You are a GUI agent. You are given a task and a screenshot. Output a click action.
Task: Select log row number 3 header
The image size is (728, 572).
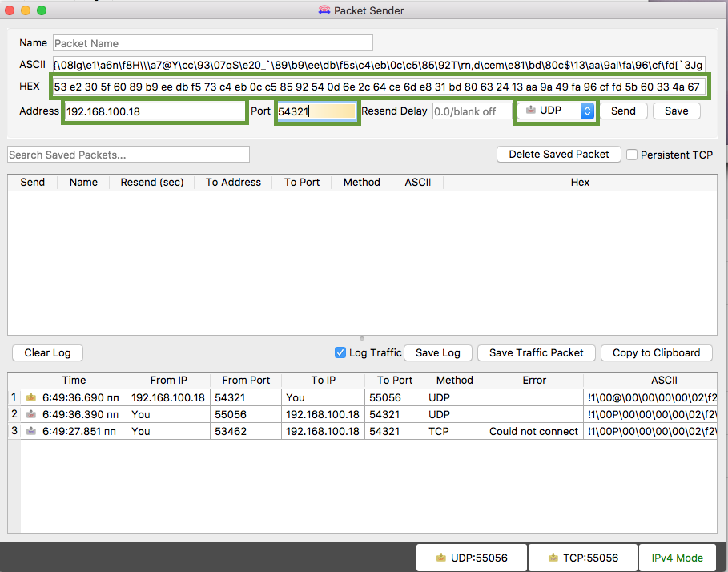(14, 431)
